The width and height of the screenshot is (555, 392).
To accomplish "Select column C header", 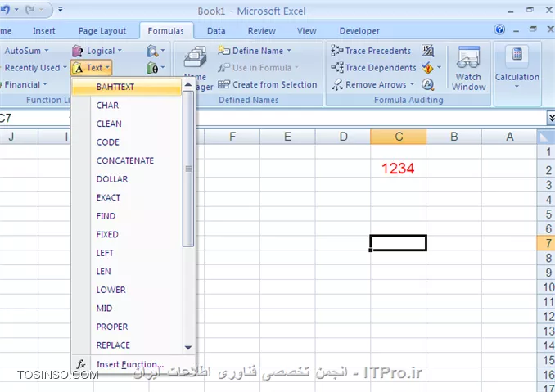I will pos(399,137).
